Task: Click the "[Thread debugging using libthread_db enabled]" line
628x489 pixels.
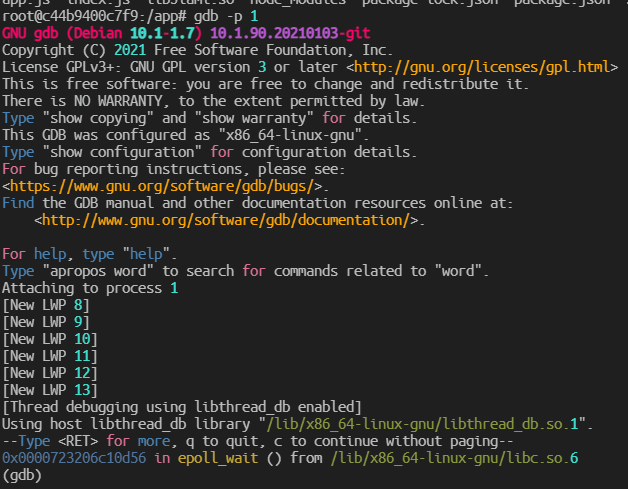Action: [182, 407]
